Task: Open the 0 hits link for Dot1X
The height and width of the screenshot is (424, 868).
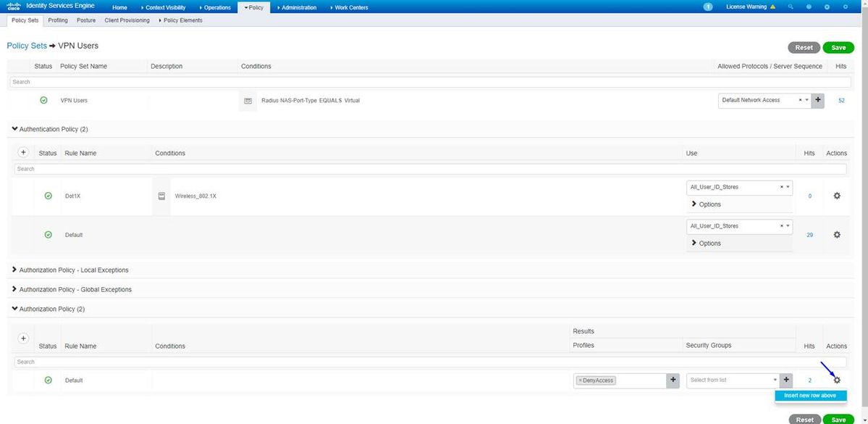Action: click(x=810, y=196)
